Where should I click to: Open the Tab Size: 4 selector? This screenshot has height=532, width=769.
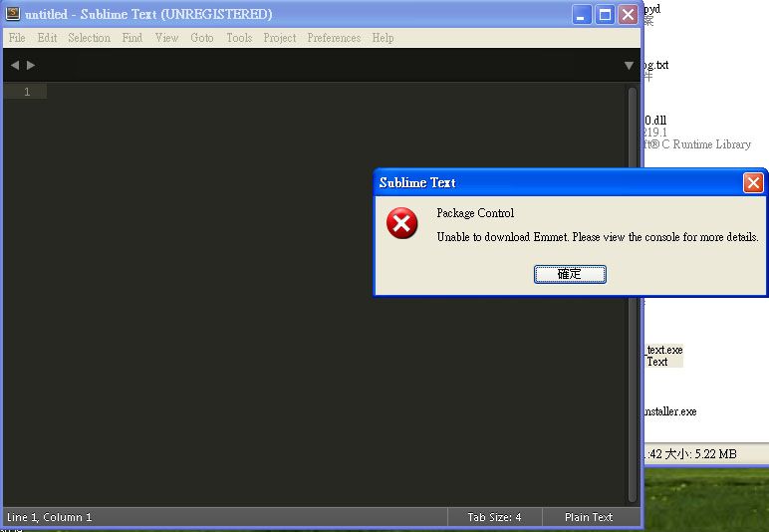tap(494, 517)
